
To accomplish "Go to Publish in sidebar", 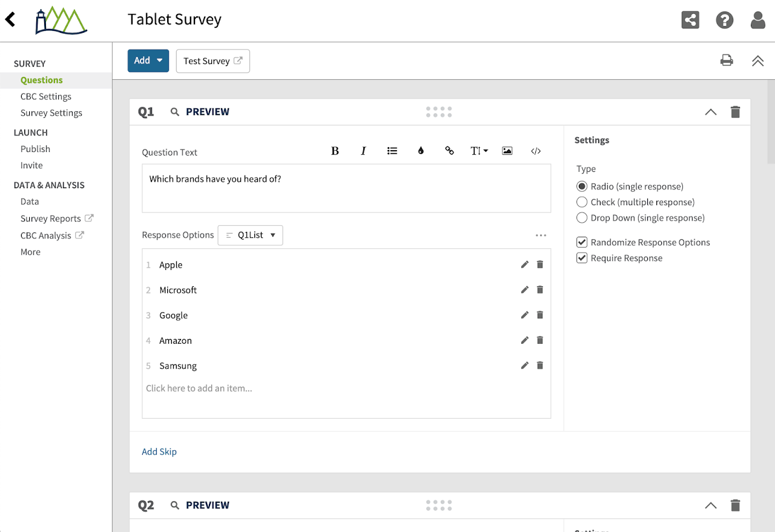I will pyautogui.click(x=35, y=149).
